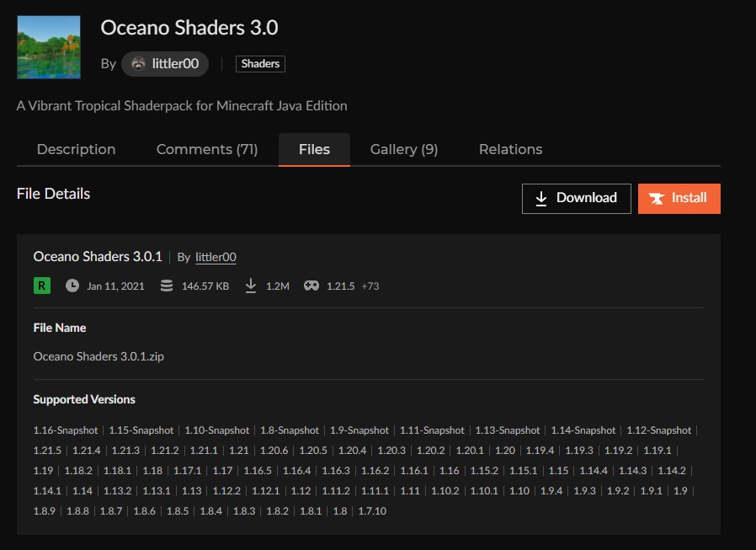Click the clock icon beside the upload date
Viewport: 756px width, 550px height.
[x=72, y=286]
